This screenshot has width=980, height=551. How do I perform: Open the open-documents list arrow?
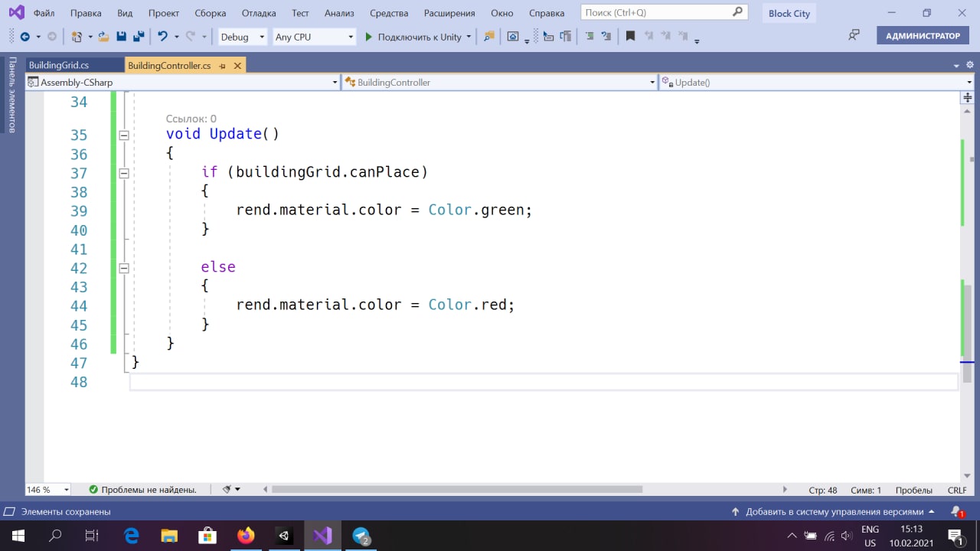(957, 66)
